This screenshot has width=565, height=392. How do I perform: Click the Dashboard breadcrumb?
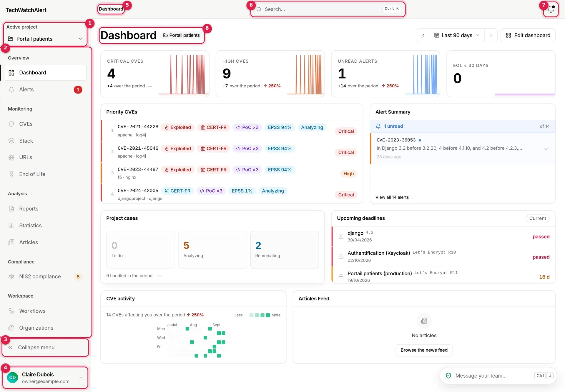click(x=111, y=9)
